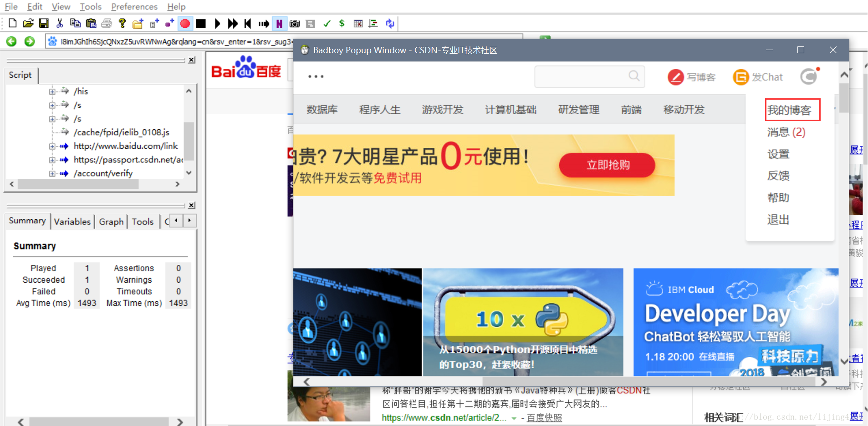Capture screenshot with camera icon
The height and width of the screenshot is (426, 868).
pos(295,23)
